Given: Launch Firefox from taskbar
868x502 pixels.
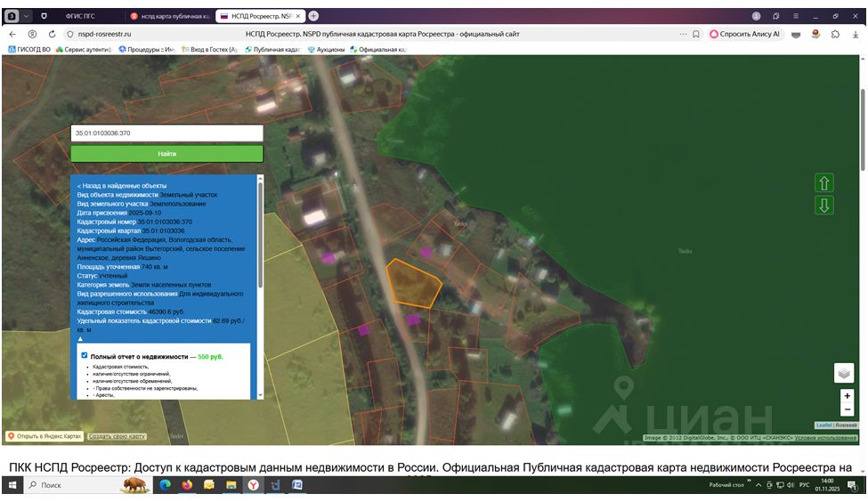Looking at the screenshot, I should (x=187, y=485).
